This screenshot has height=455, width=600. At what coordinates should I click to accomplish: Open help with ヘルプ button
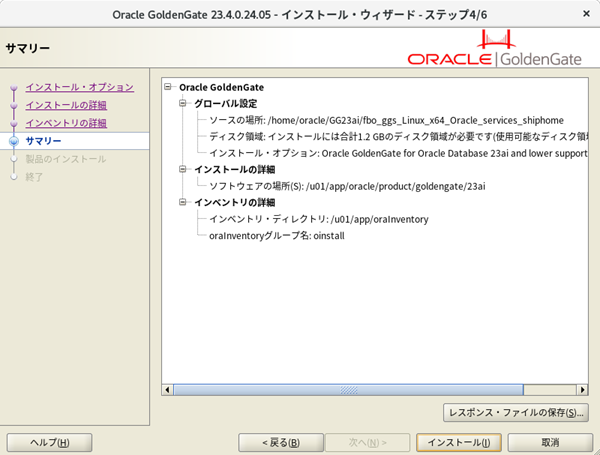tap(49, 443)
